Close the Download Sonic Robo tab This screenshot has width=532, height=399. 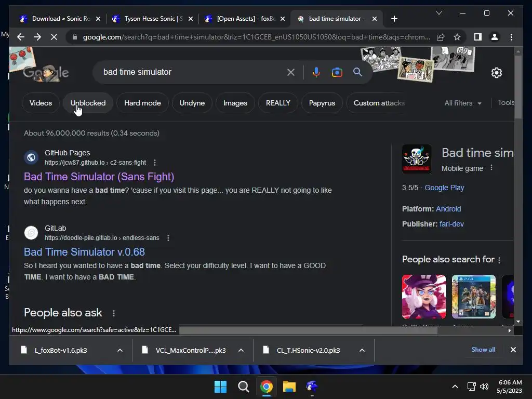click(x=98, y=19)
